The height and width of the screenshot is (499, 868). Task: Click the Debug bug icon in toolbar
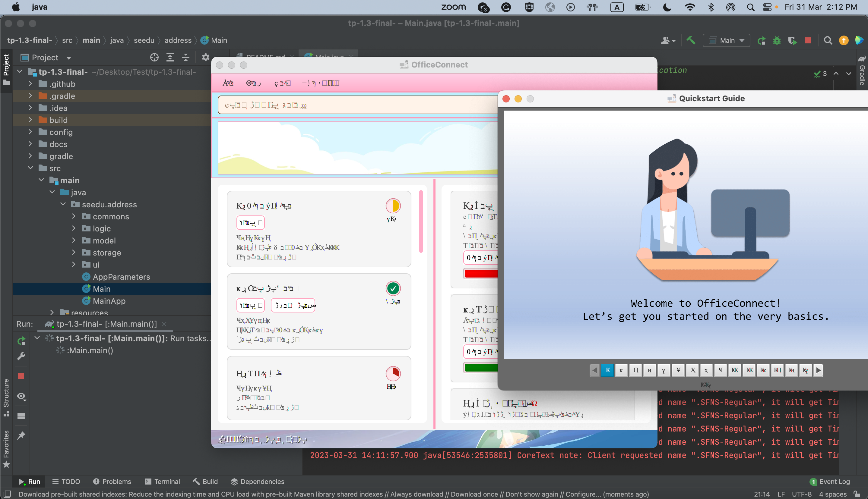[777, 40]
